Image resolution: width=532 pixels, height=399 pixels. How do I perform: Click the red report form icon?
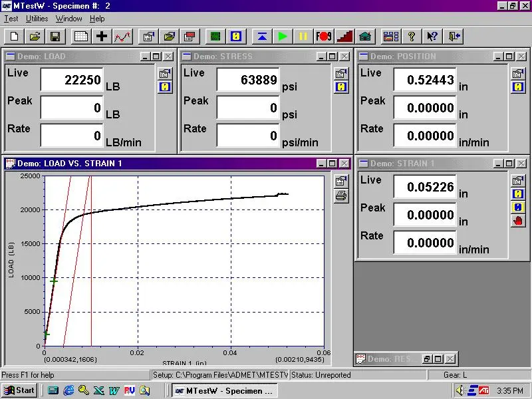pyautogui.click(x=190, y=36)
